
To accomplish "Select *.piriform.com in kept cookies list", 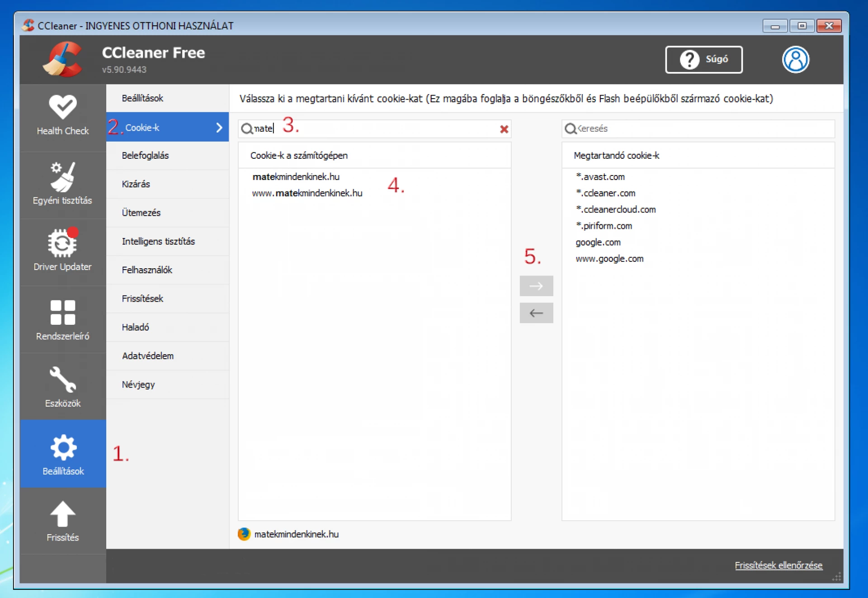I will [x=604, y=226].
